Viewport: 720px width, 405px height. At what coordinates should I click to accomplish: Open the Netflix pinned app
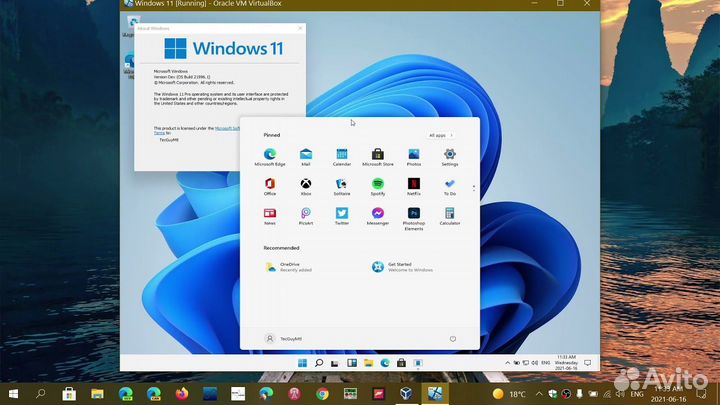pyautogui.click(x=414, y=187)
